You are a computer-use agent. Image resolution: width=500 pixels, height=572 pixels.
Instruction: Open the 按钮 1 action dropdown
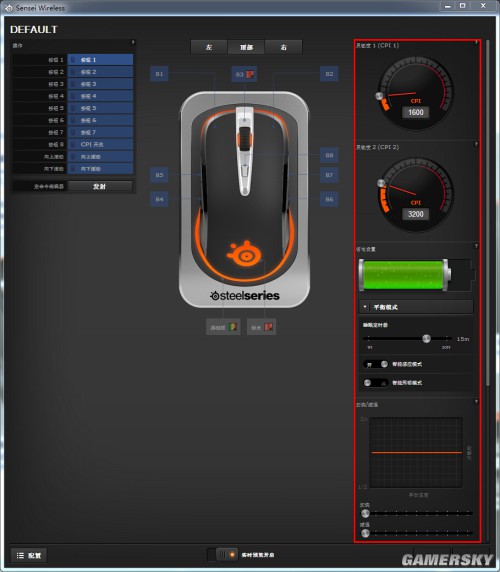pos(100,60)
